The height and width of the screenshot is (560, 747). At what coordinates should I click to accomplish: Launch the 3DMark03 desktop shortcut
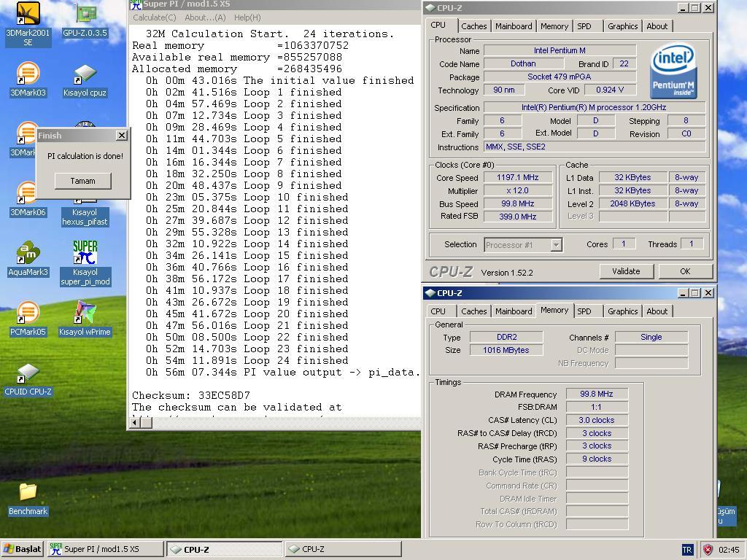click(x=28, y=80)
